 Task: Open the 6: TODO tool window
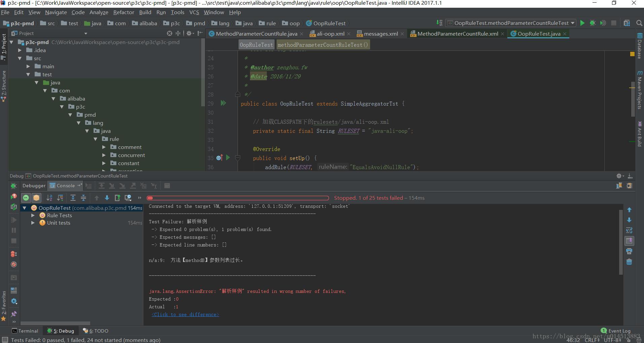click(x=96, y=331)
